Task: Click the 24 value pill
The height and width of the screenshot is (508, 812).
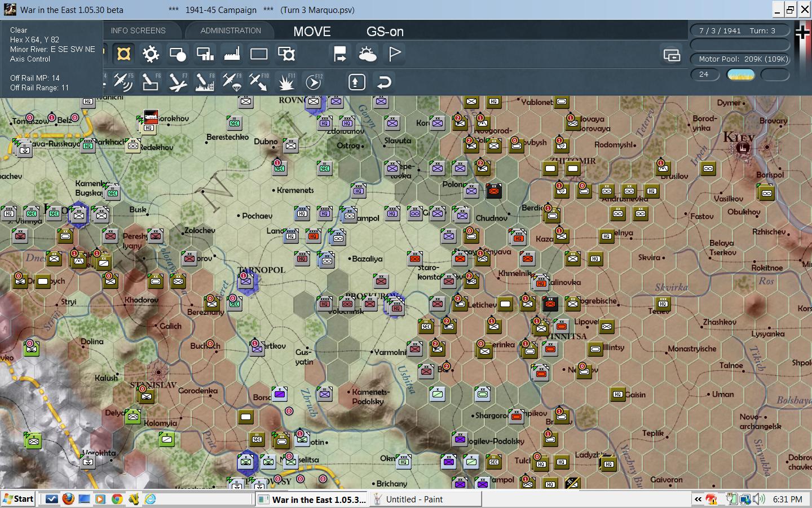Action: 705,74
